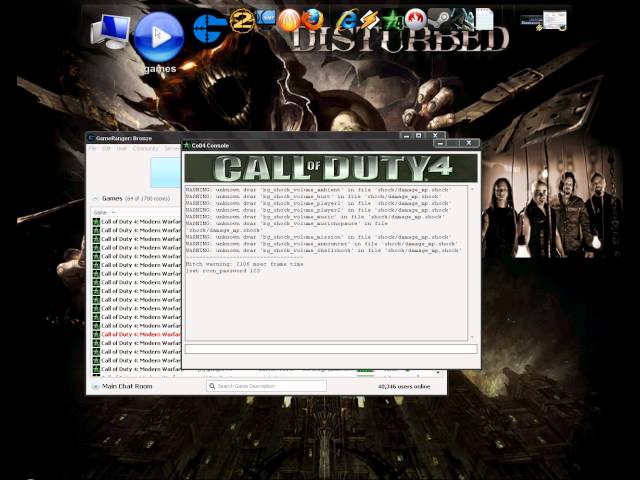Open the Edit menu in GameRanger
640x480 pixels.
[107, 149]
